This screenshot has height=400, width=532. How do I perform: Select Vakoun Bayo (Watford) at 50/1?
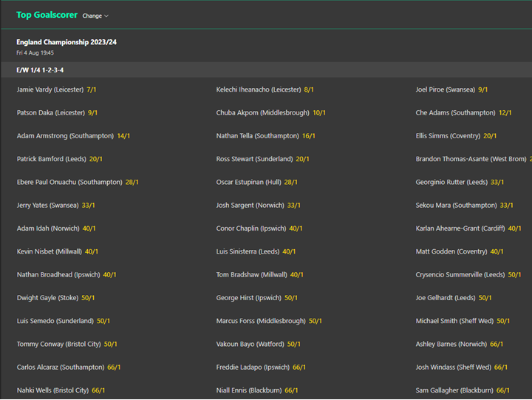pos(258,344)
